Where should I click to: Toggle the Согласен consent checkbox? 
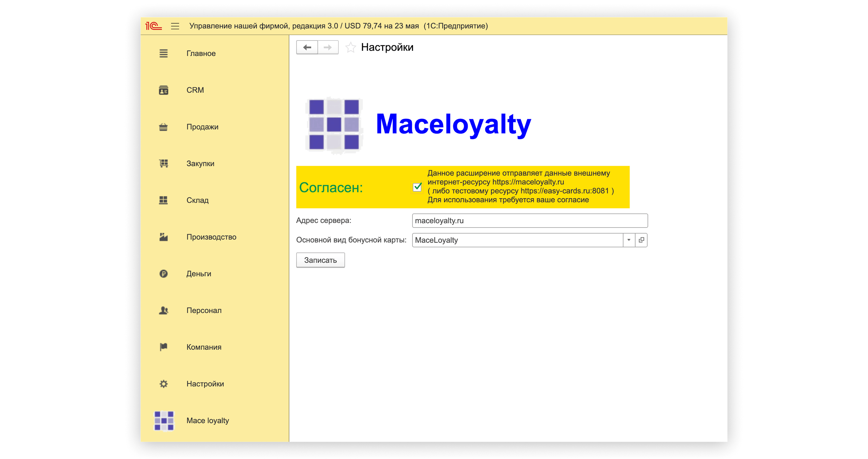tap(417, 187)
